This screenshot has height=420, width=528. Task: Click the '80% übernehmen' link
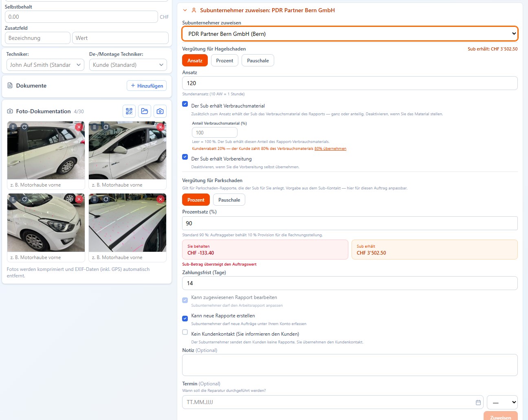click(330, 149)
